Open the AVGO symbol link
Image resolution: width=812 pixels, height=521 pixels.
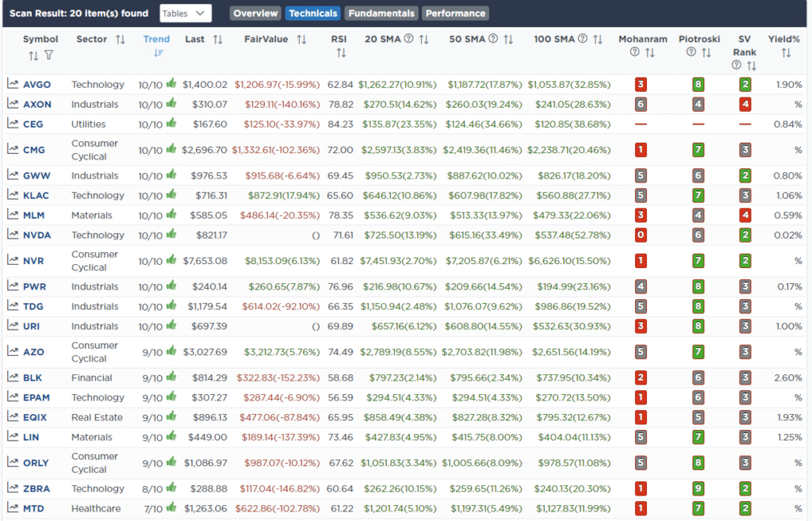(36, 84)
